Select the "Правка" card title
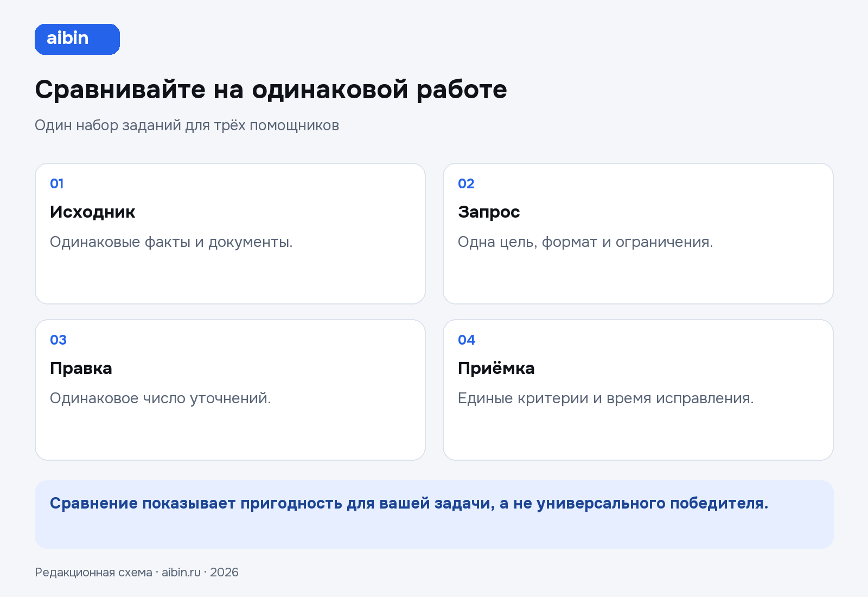 click(81, 368)
